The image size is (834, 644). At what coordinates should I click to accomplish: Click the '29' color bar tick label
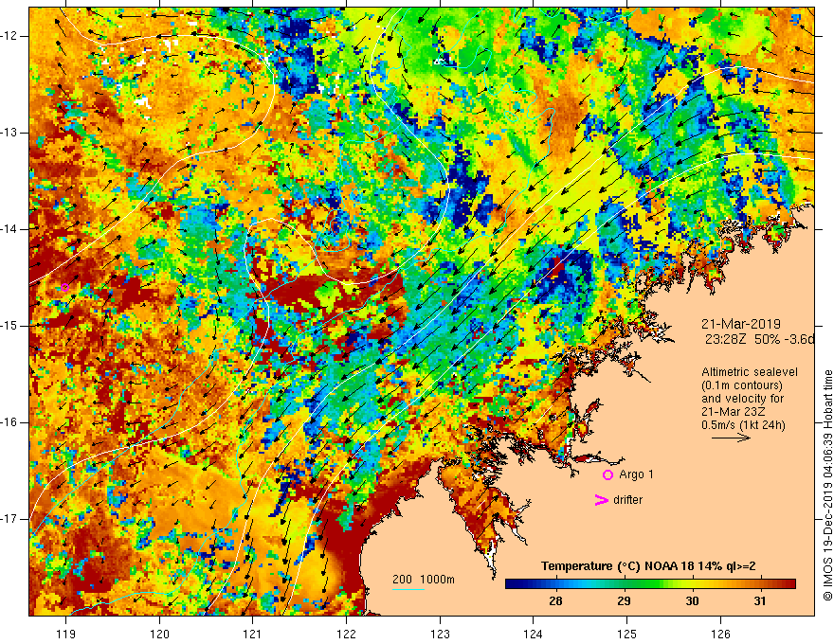(x=624, y=601)
